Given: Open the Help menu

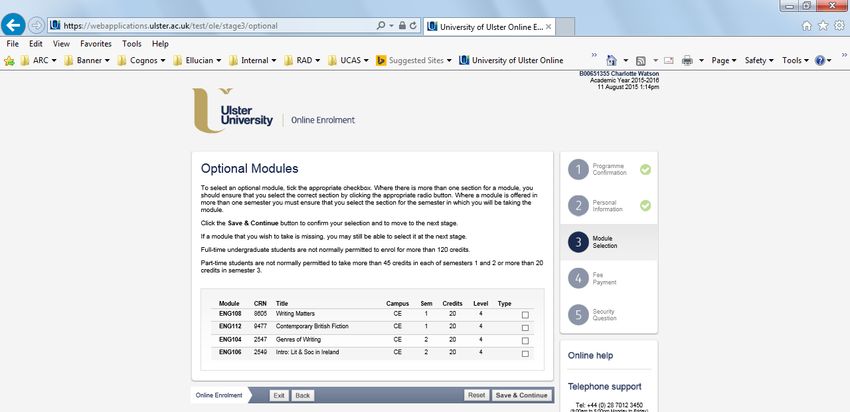Looking at the screenshot, I should point(160,44).
